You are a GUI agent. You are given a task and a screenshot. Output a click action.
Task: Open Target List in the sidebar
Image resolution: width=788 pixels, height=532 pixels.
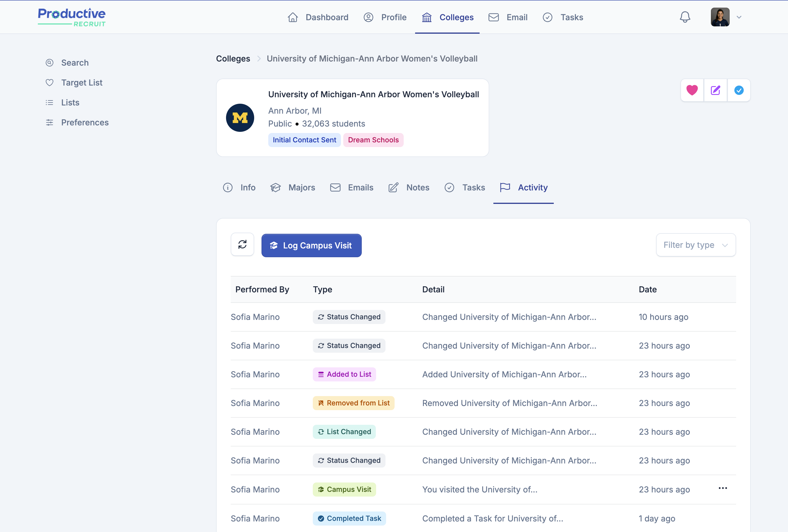click(x=74, y=83)
